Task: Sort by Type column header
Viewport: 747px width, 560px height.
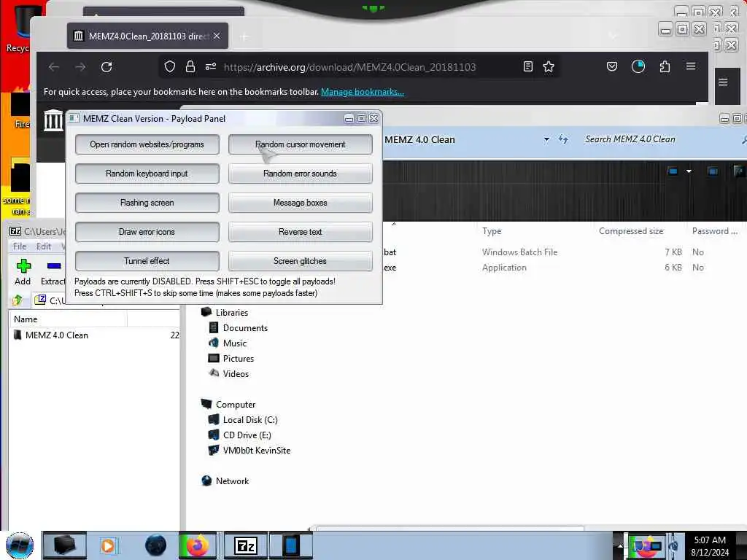Action: pyautogui.click(x=492, y=231)
